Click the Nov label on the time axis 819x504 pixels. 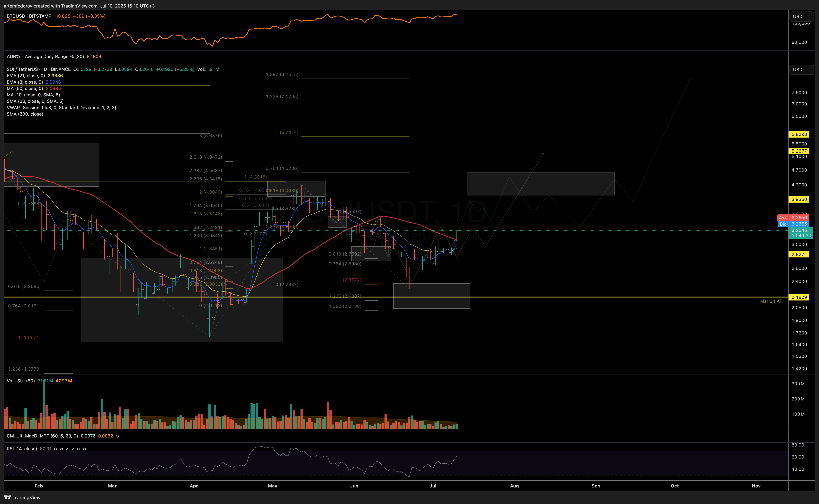tap(756, 486)
